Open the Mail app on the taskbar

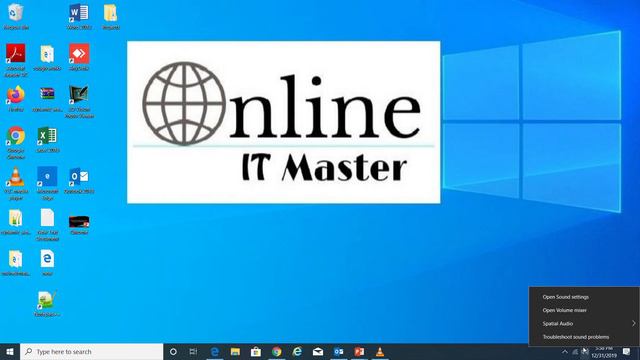(x=318, y=351)
